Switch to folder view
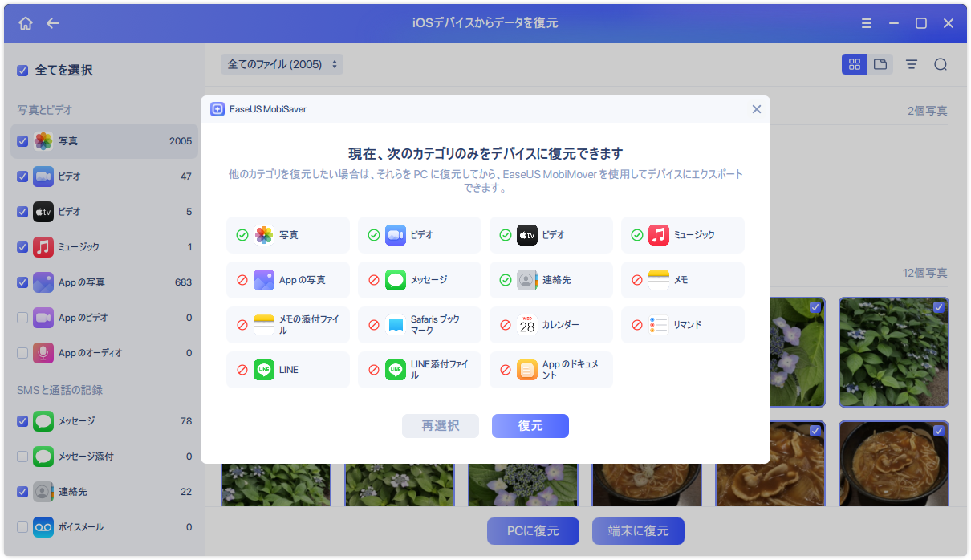 [880, 64]
